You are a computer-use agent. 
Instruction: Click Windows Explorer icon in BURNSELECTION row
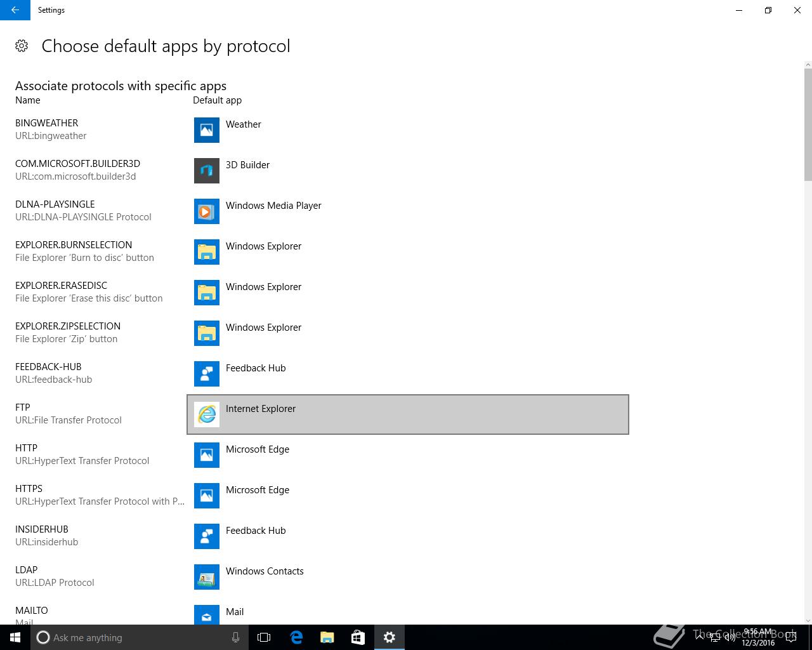coord(207,252)
